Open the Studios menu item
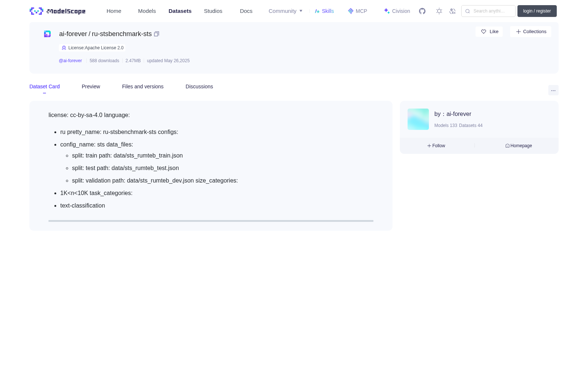The image size is (588, 368). pyautogui.click(x=213, y=11)
